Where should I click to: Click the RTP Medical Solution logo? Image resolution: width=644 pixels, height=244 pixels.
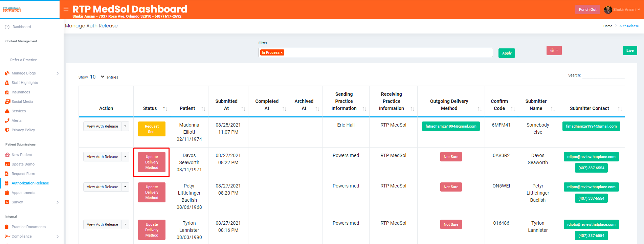click(12, 9)
